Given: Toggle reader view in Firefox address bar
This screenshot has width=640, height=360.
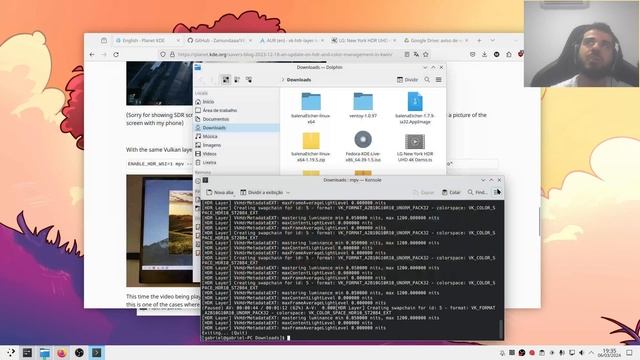Looking at the screenshot, I should coord(407,54).
